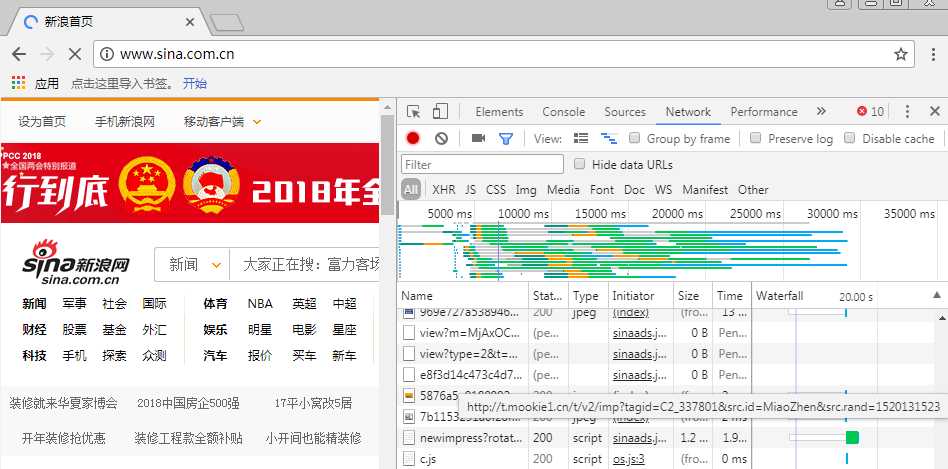The width and height of the screenshot is (948, 469).
Task: Check Hide data URLs
Action: pos(579,164)
